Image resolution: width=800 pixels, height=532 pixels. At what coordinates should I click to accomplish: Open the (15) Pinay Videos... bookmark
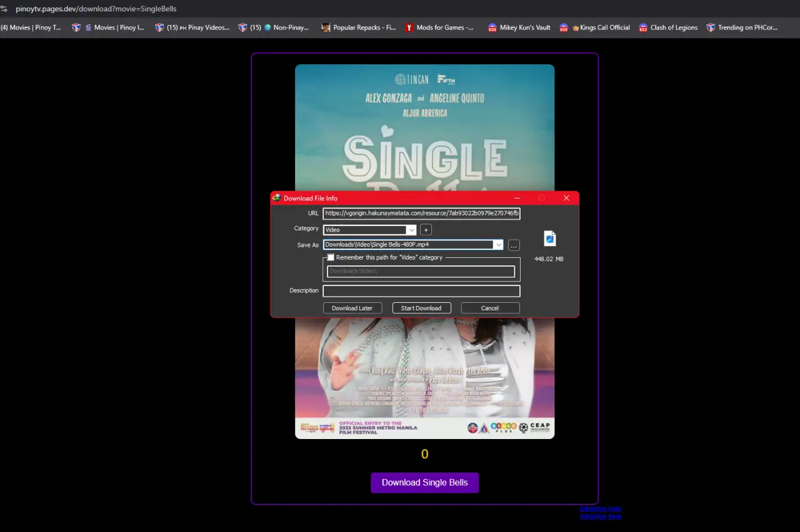[192, 27]
